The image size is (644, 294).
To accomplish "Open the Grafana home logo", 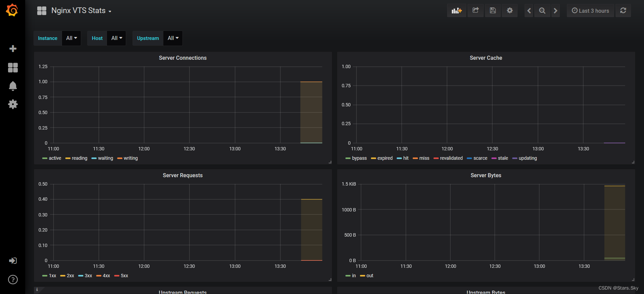I will (x=12, y=10).
